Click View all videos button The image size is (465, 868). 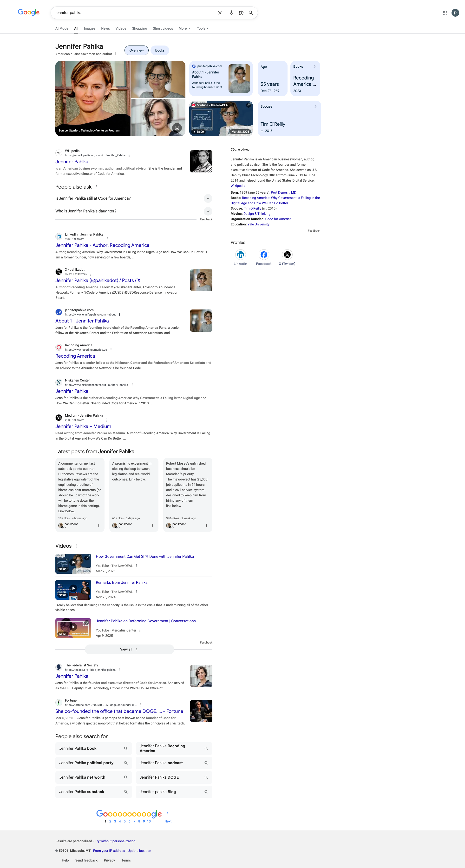[x=129, y=649]
